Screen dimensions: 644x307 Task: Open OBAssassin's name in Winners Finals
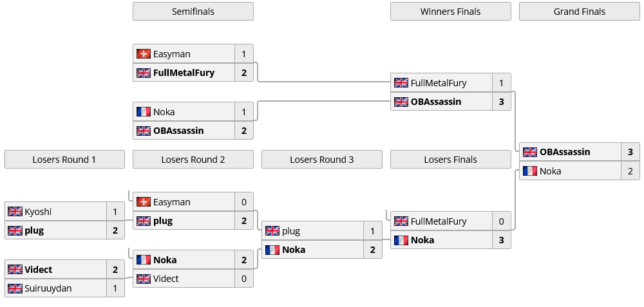[x=436, y=102]
